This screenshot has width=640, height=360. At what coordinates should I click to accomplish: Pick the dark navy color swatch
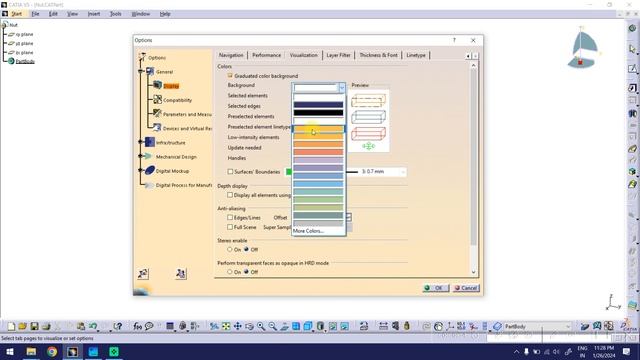tap(318, 105)
